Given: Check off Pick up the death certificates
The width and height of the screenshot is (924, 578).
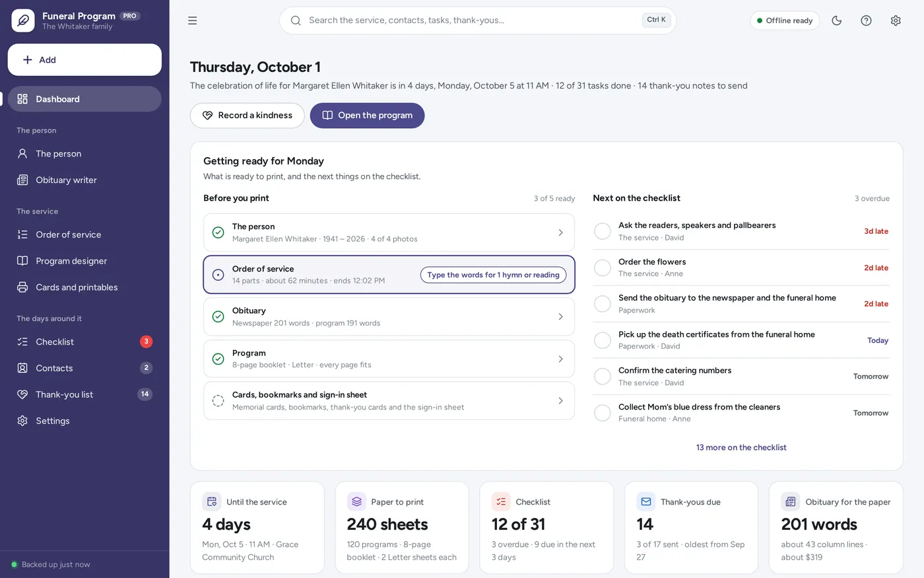Looking at the screenshot, I should [x=603, y=340].
